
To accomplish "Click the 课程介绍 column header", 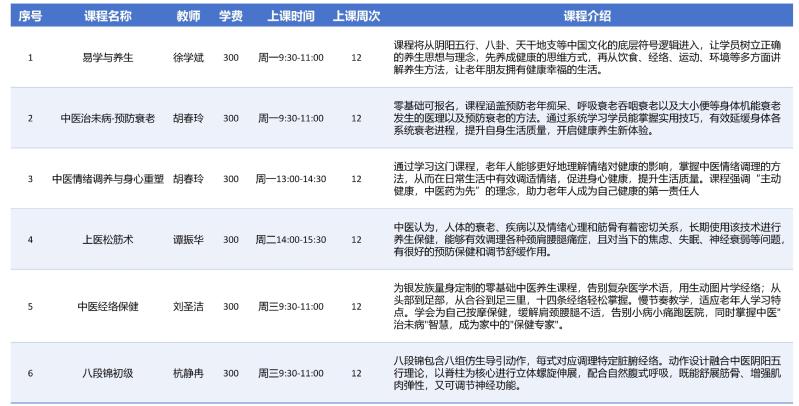I will tap(587, 17).
